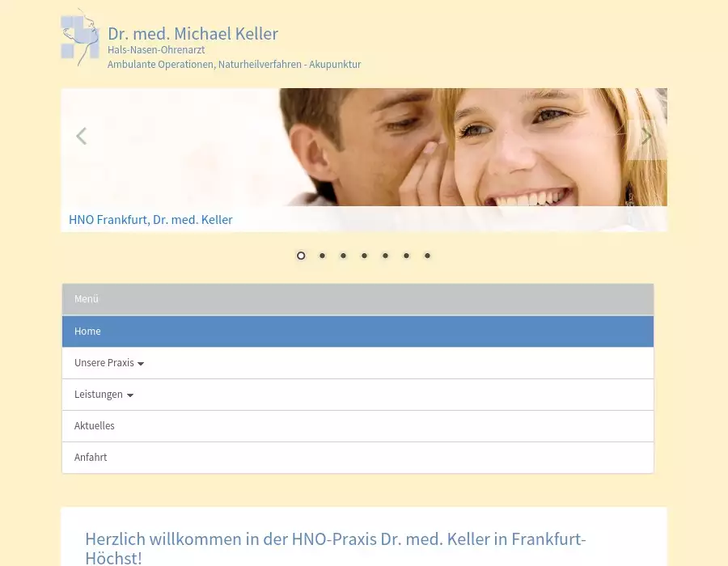728x566 pixels.
Task: Open the Leistungen dropdown menu
Action: 104,395
